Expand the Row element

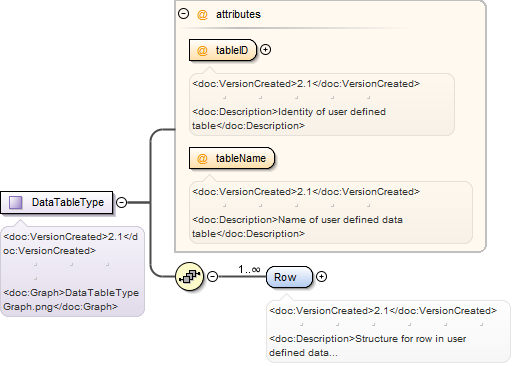tap(321, 276)
